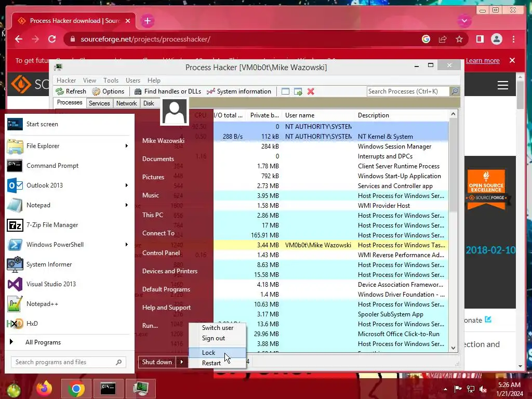Click the Refresh toolbar button in Process Hacker
Screen dimensions: 532x399
pyautogui.click(x=71, y=91)
